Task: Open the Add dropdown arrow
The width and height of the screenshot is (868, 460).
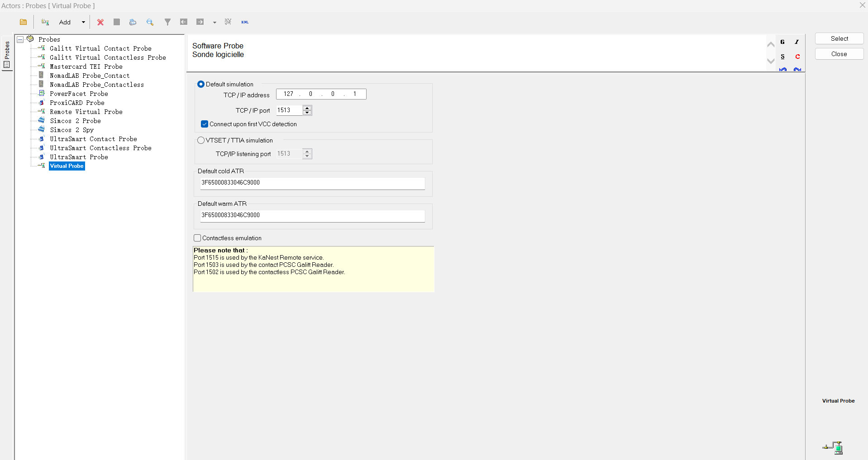Action: pos(83,22)
